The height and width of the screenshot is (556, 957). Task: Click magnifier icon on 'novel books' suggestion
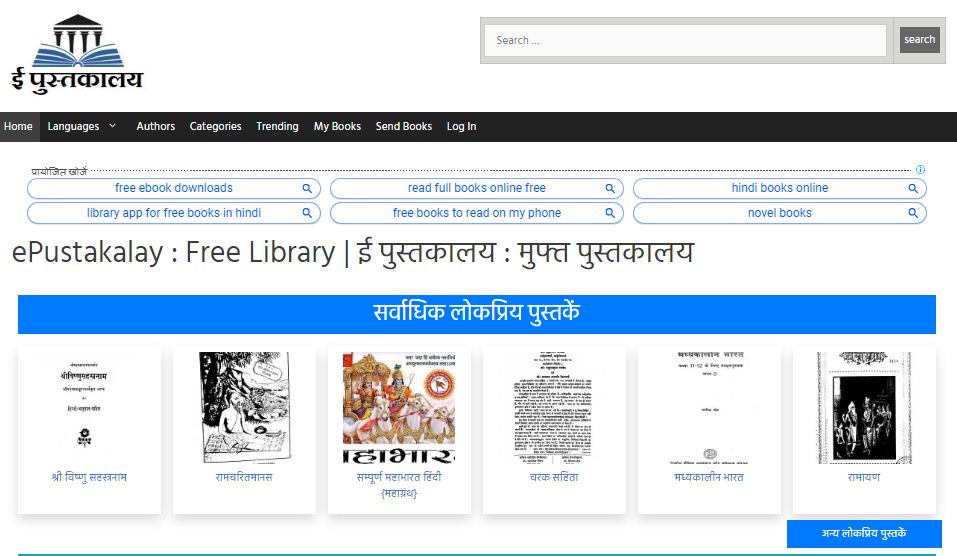click(913, 213)
